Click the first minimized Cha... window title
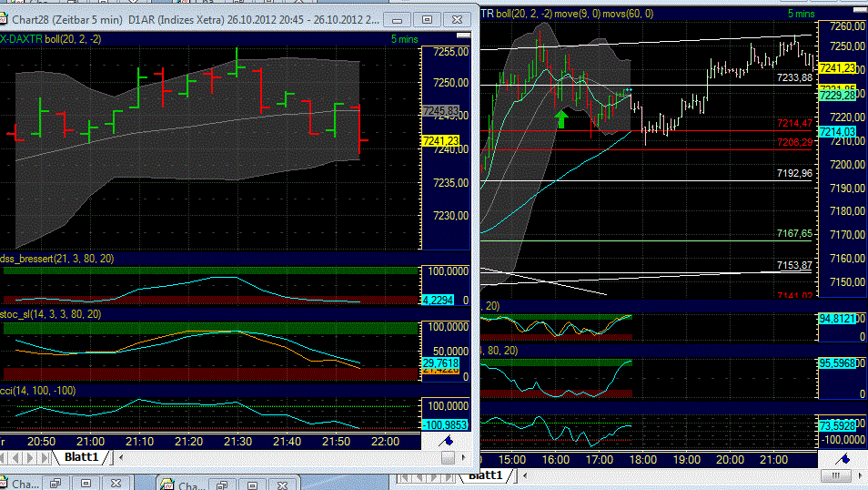Viewport: 868px width, 490px height. click(25, 485)
